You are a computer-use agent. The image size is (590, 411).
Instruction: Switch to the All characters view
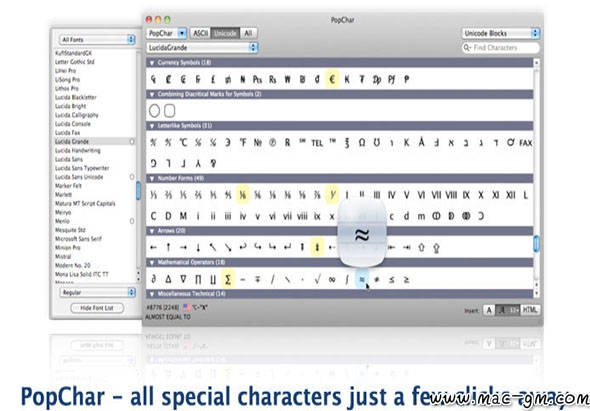[x=248, y=33]
